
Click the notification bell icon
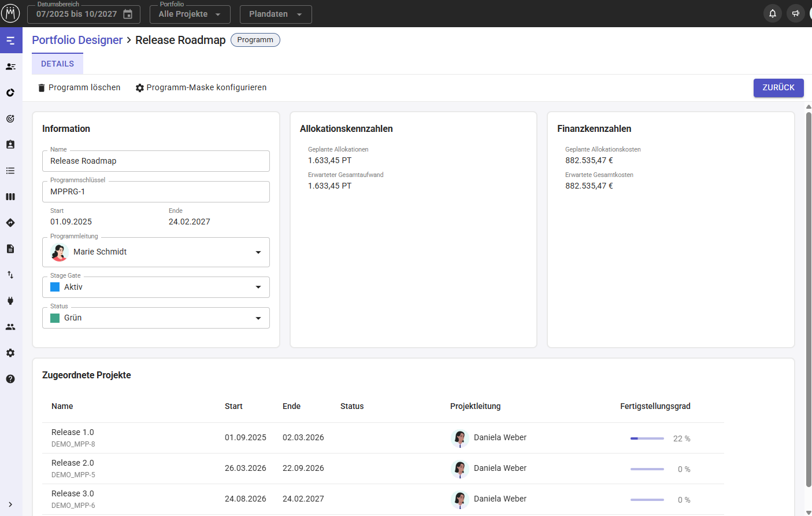(772, 13)
